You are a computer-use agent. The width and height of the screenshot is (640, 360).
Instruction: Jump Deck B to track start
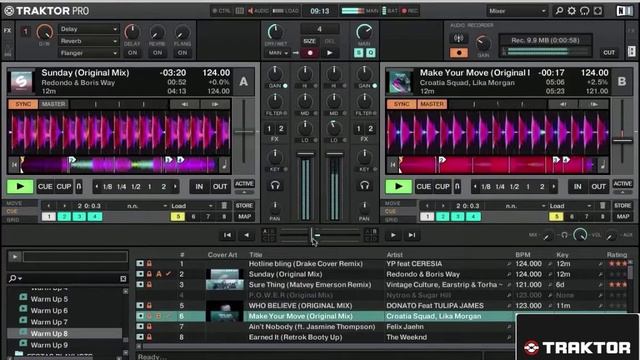pos(393,165)
